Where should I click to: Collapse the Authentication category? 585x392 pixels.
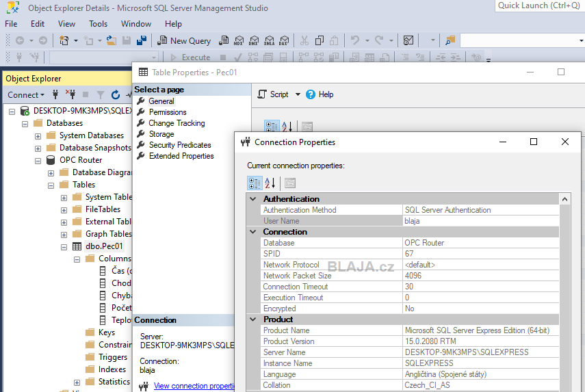click(x=253, y=199)
